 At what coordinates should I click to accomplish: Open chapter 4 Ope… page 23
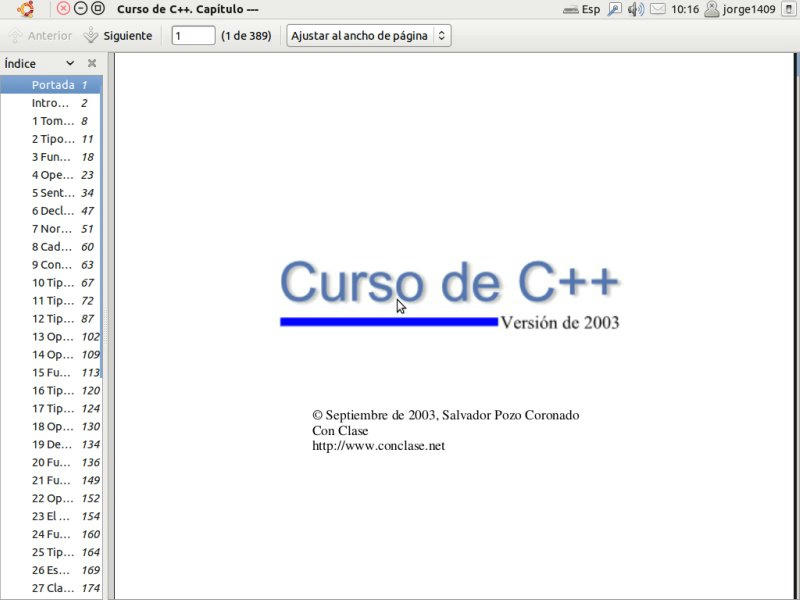(x=51, y=175)
